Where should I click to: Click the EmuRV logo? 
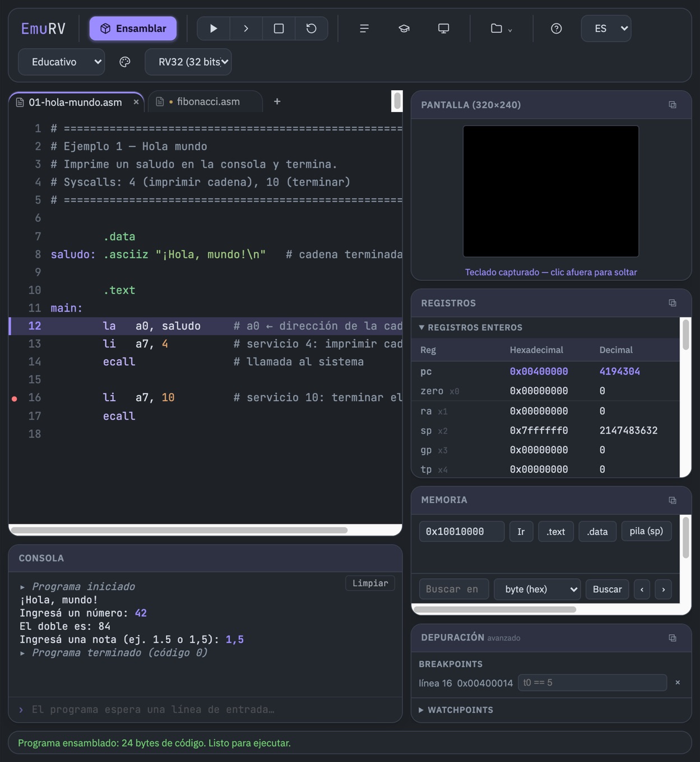tap(43, 29)
